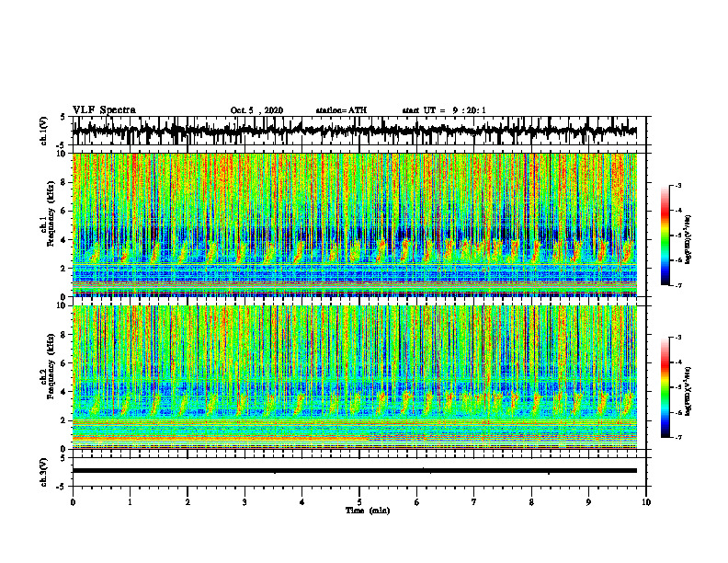The image size is (728, 563).
Task: Click the "ch.3(V)" axis label
Action: (44, 472)
